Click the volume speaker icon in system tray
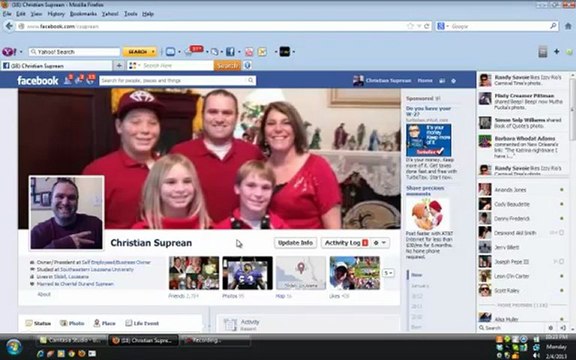This screenshot has height=360, width=576. pyautogui.click(x=536, y=355)
